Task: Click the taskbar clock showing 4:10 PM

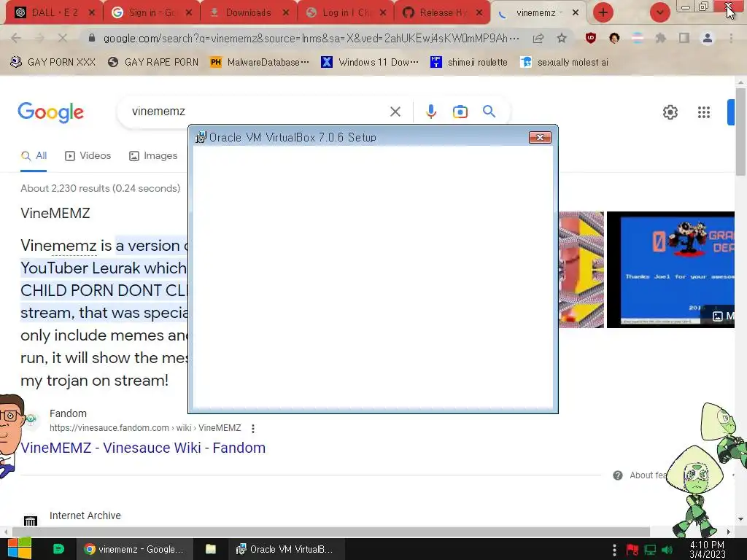Action: click(x=707, y=550)
